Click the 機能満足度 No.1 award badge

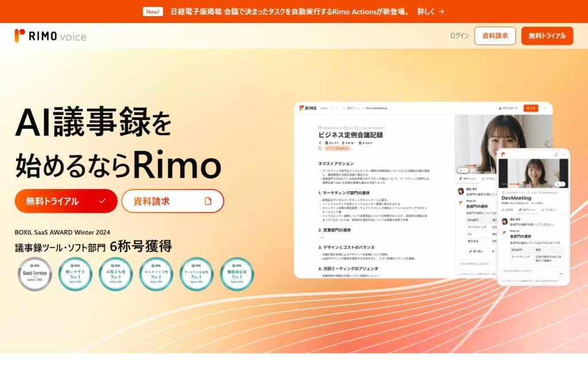tap(237, 274)
